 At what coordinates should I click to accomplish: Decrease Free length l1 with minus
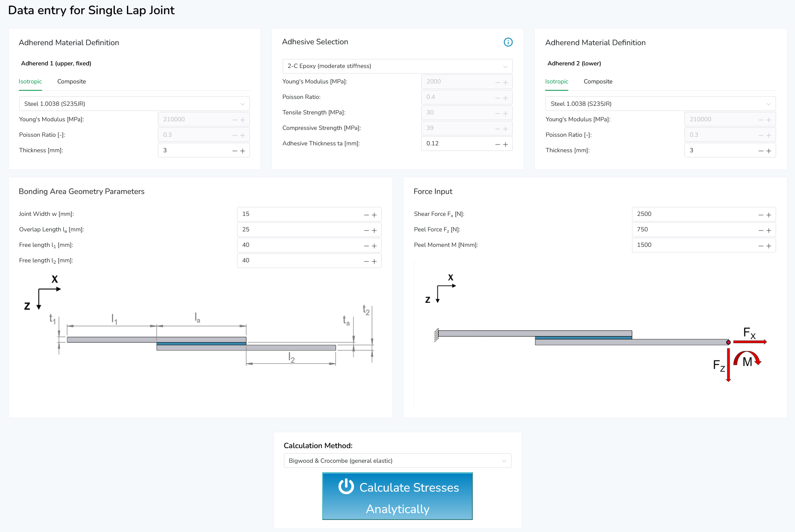pos(367,246)
